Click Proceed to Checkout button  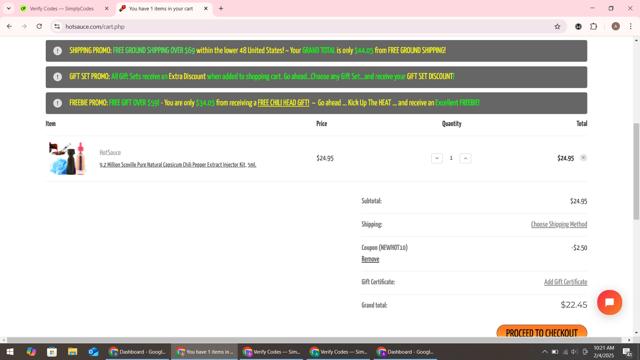(x=542, y=332)
